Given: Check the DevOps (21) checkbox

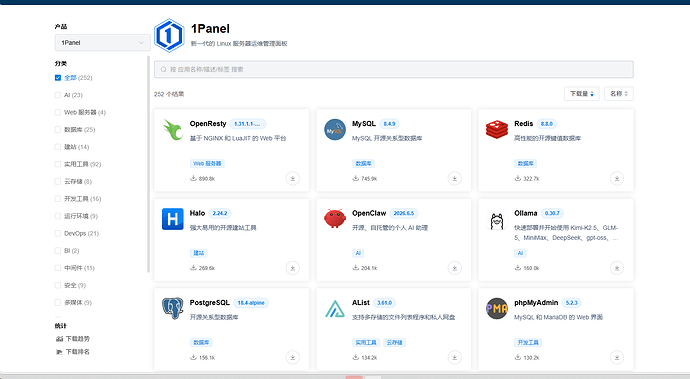Looking at the screenshot, I should coord(58,233).
